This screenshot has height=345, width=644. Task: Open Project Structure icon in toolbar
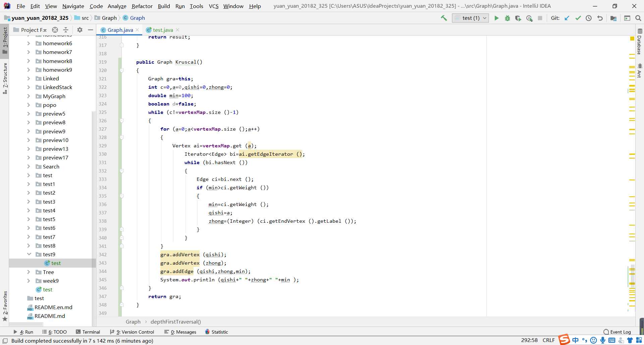coord(613,18)
